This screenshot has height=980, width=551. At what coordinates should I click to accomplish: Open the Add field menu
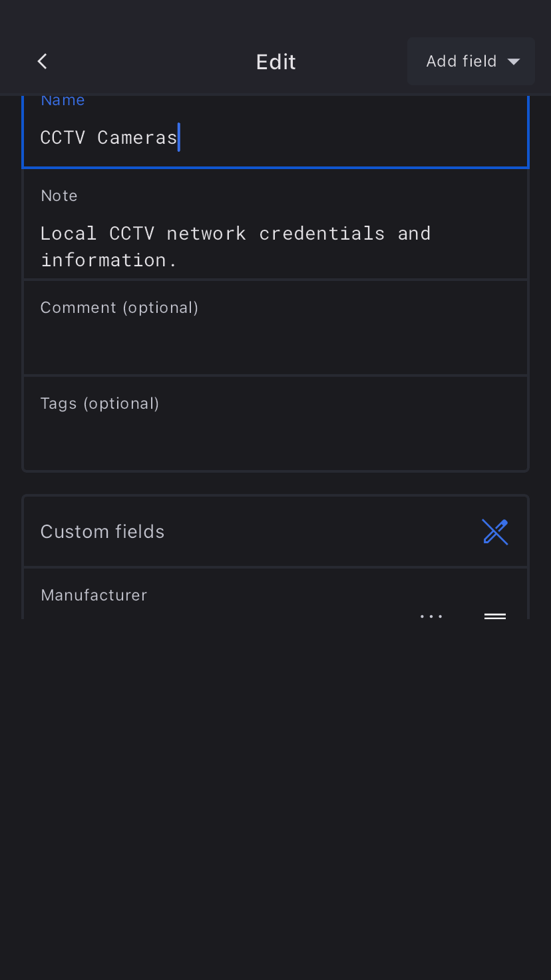462,61
